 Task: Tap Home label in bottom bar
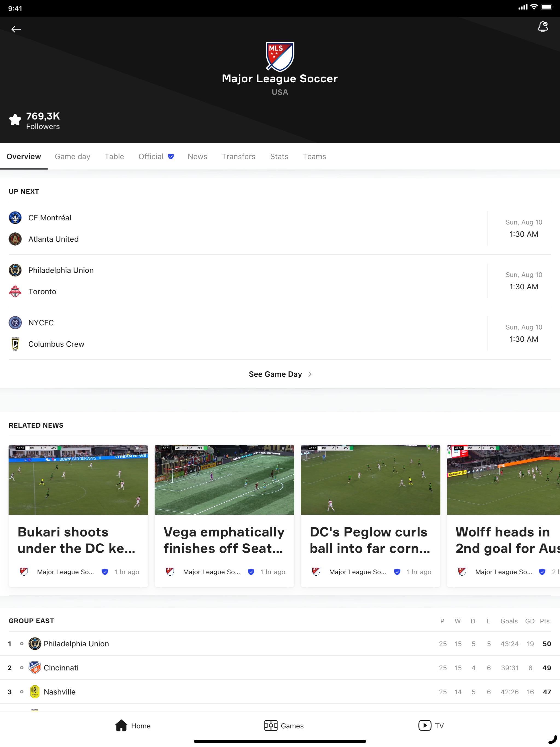coord(141,726)
